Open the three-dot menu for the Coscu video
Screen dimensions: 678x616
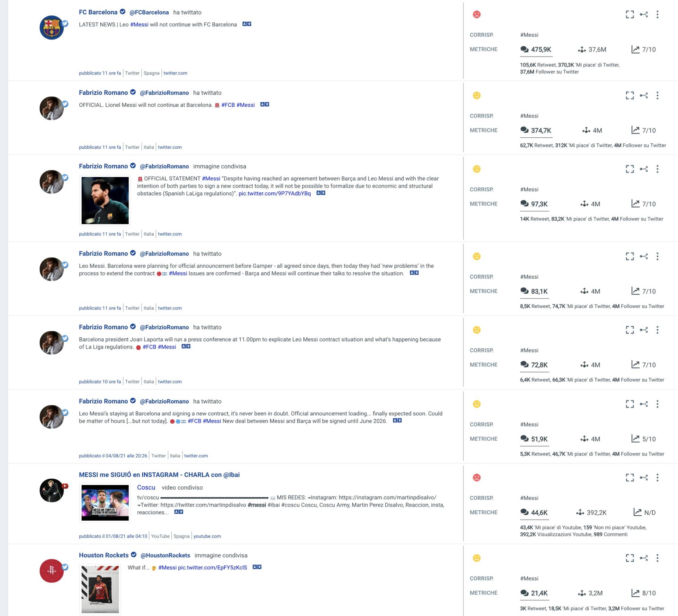pos(657,478)
